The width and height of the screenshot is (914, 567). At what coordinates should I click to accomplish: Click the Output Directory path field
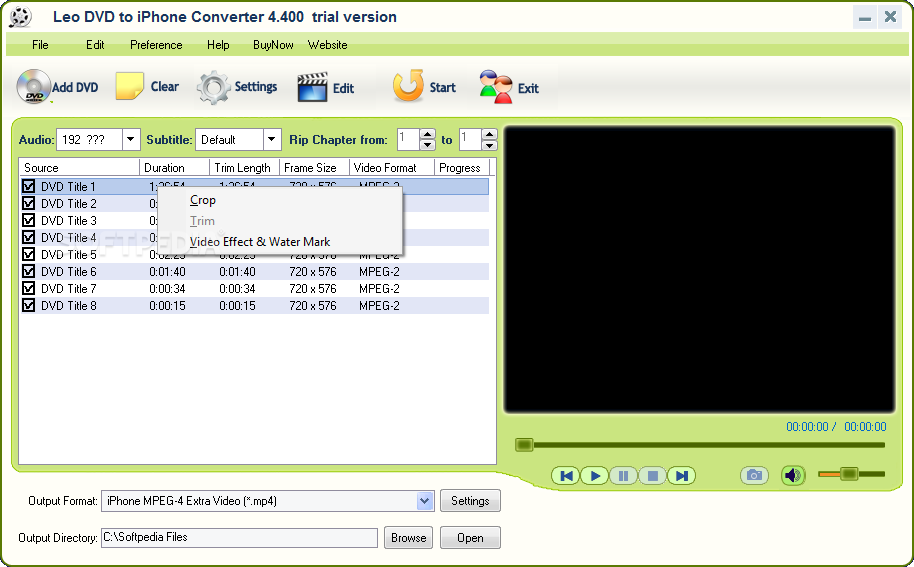(x=240, y=537)
